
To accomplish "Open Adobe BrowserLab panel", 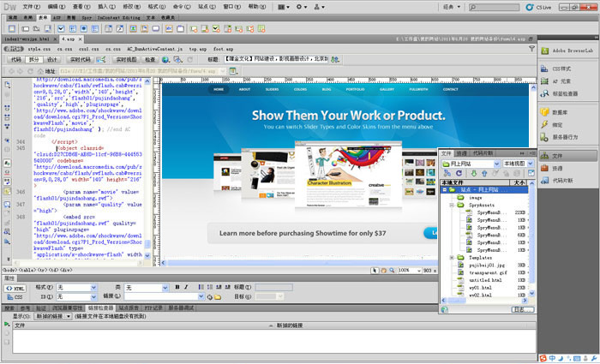I will pos(567,51).
